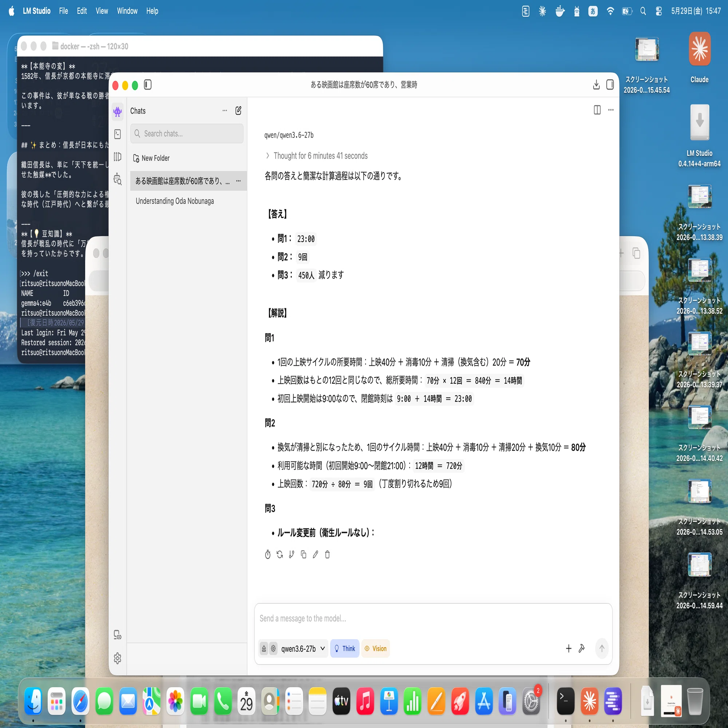Open model settings gear beside model name
This screenshot has height=728, width=728.
tap(274, 649)
